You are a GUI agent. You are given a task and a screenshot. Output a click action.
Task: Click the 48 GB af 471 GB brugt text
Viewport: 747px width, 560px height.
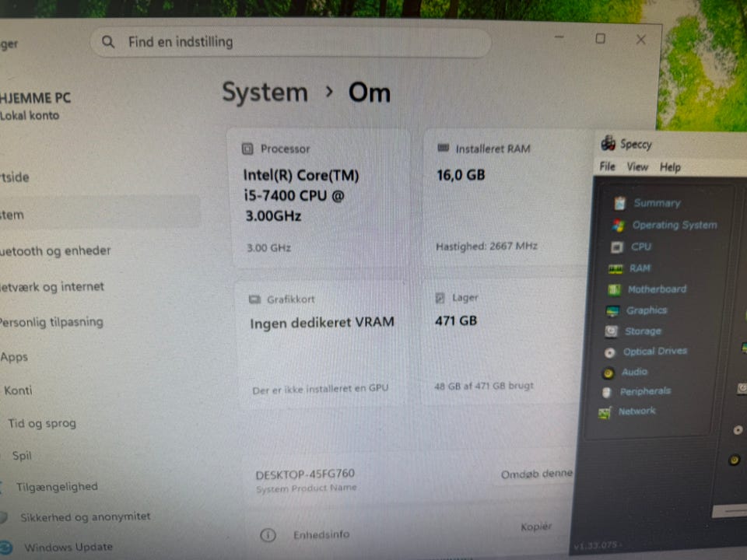483,387
